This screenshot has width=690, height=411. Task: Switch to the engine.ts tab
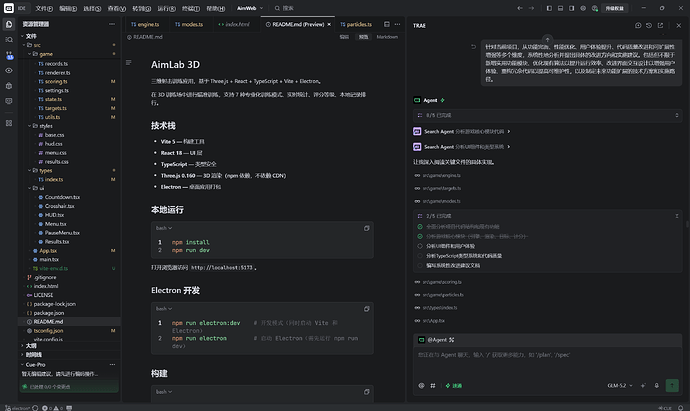145,24
